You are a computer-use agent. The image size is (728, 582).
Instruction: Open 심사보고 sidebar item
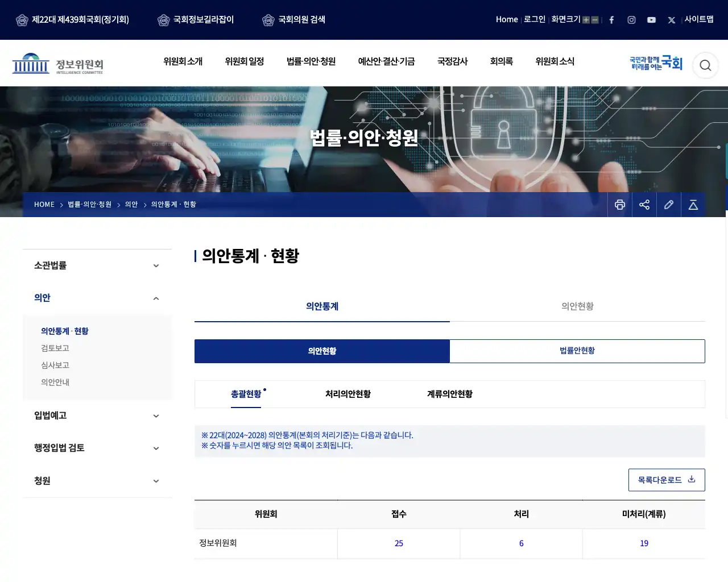55,365
